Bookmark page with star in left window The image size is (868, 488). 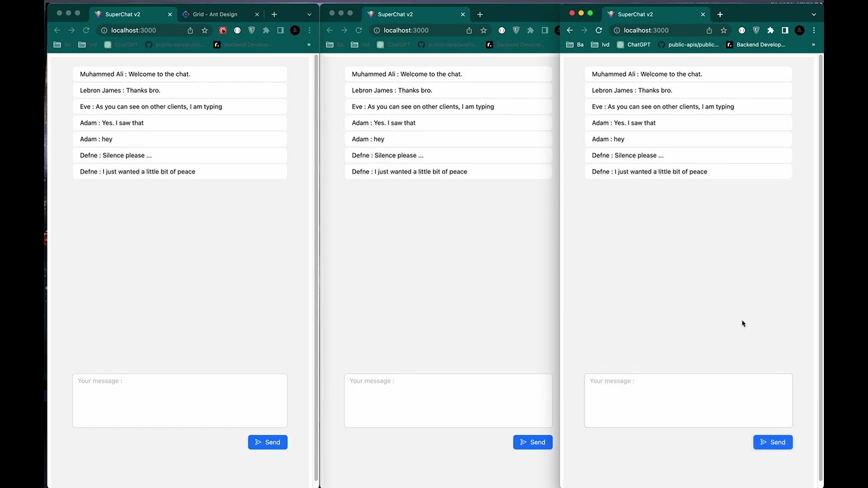[205, 30]
